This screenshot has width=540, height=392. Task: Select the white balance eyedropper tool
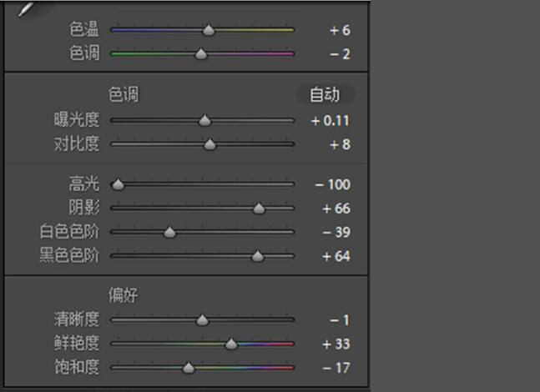click(27, 8)
